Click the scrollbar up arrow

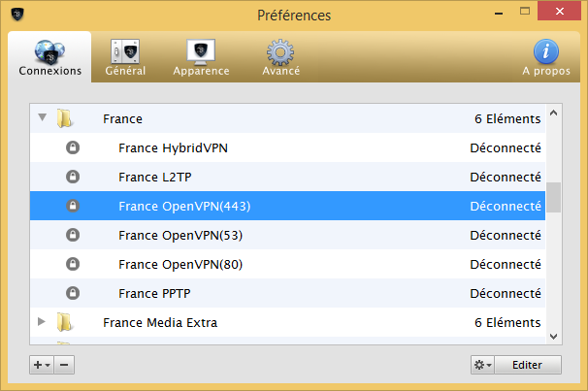tap(553, 113)
